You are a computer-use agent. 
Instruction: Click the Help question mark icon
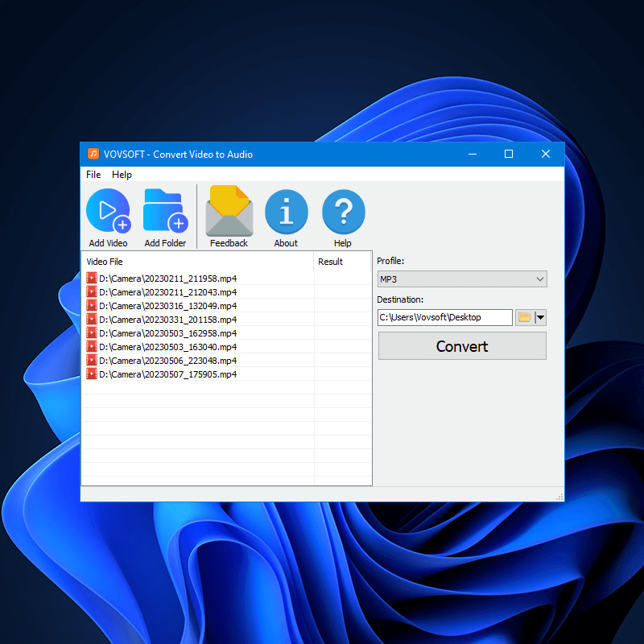click(x=343, y=211)
